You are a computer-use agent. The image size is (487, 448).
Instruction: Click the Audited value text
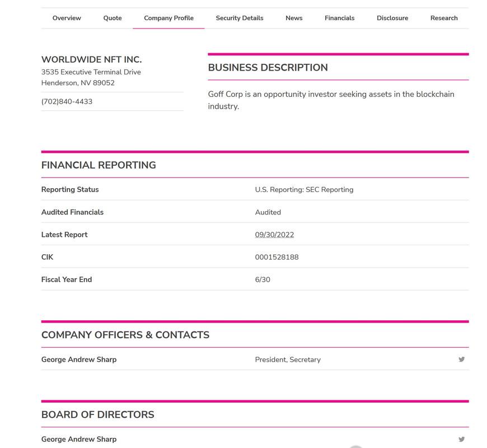(268, 212)
